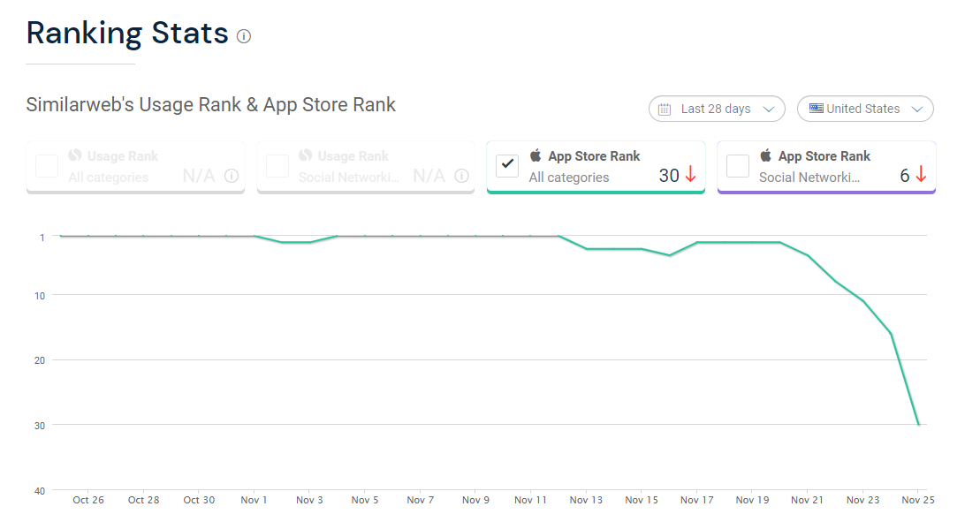Click the Nov 1 x-axis label

(254, 500)
